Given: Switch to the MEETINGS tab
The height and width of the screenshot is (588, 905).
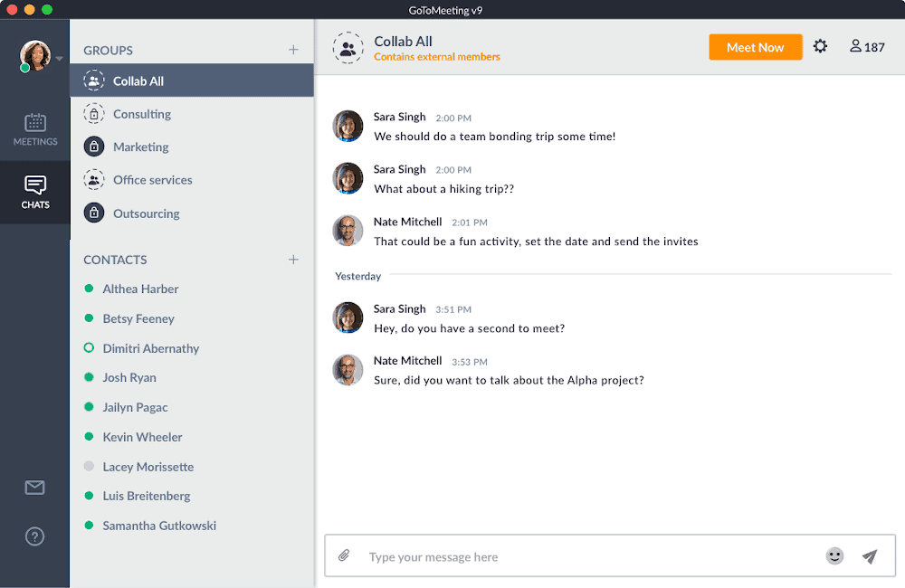Looking at the screenshot, I should click(34, 128).
